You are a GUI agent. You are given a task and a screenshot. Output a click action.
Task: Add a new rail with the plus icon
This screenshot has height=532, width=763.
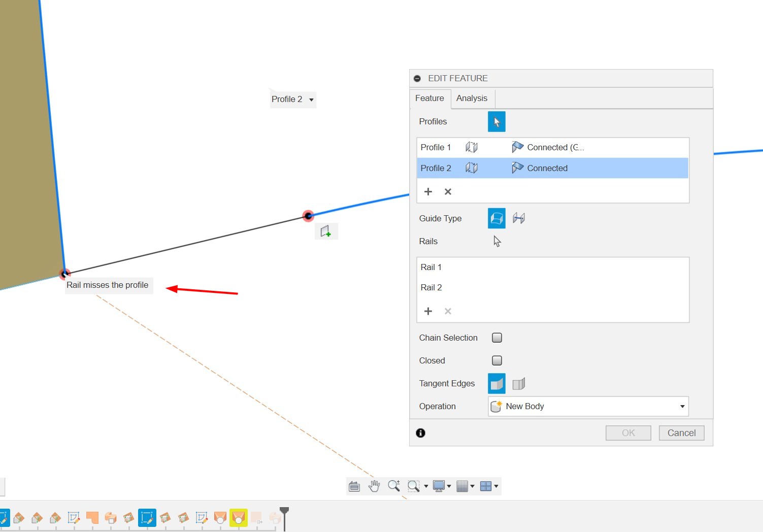click(428, 311)
